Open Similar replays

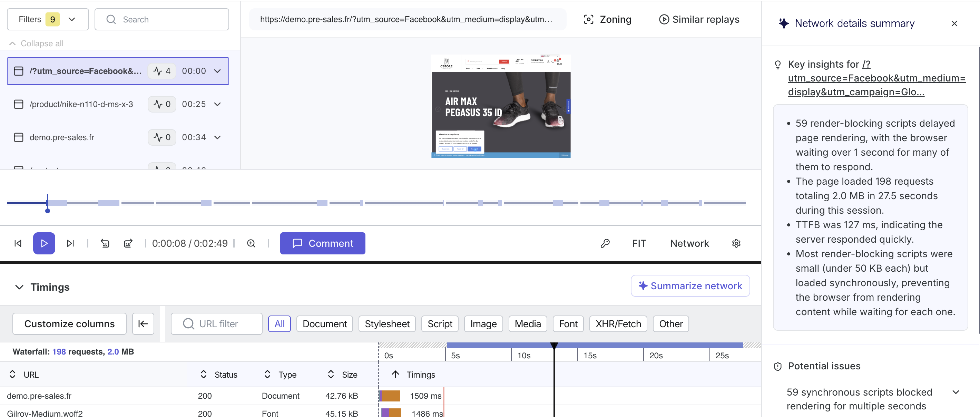(x=699, y=19)
